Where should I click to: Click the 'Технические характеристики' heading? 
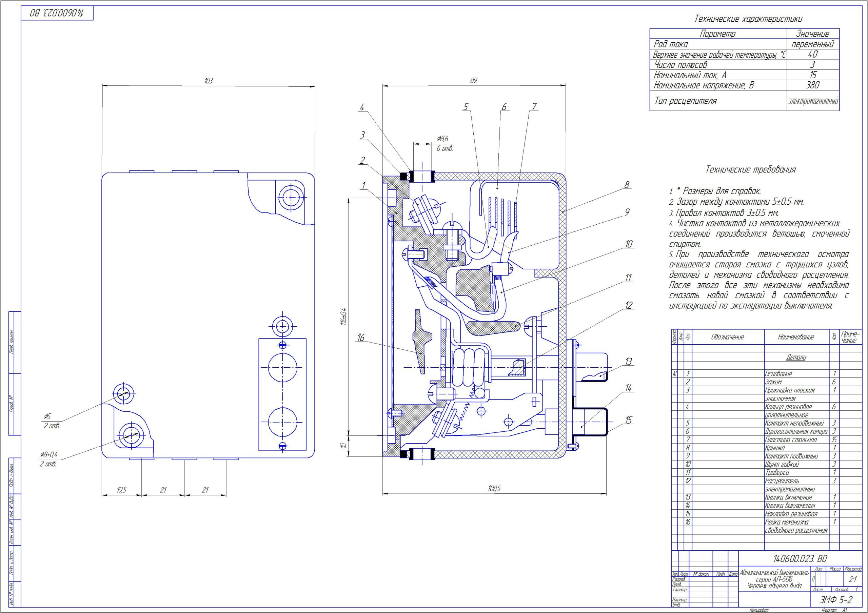point(749,19)
